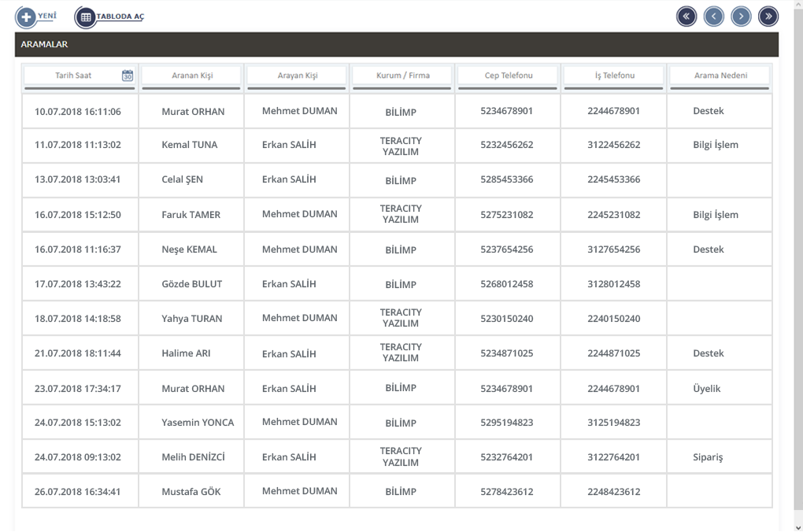Click the Tabloda Aç table icon
This screenshot has width=803, height=532.
pyautogui.click(x=86, y=17)
